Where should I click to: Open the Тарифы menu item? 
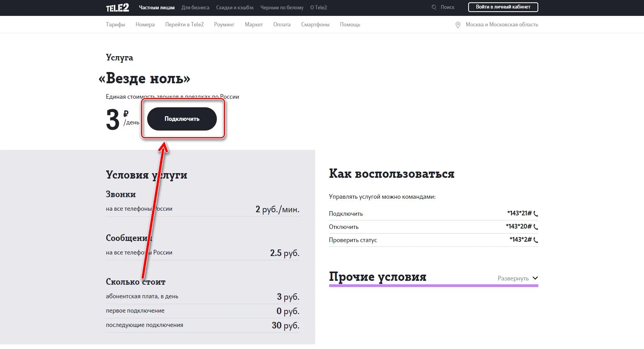click(x=115, y=24)
